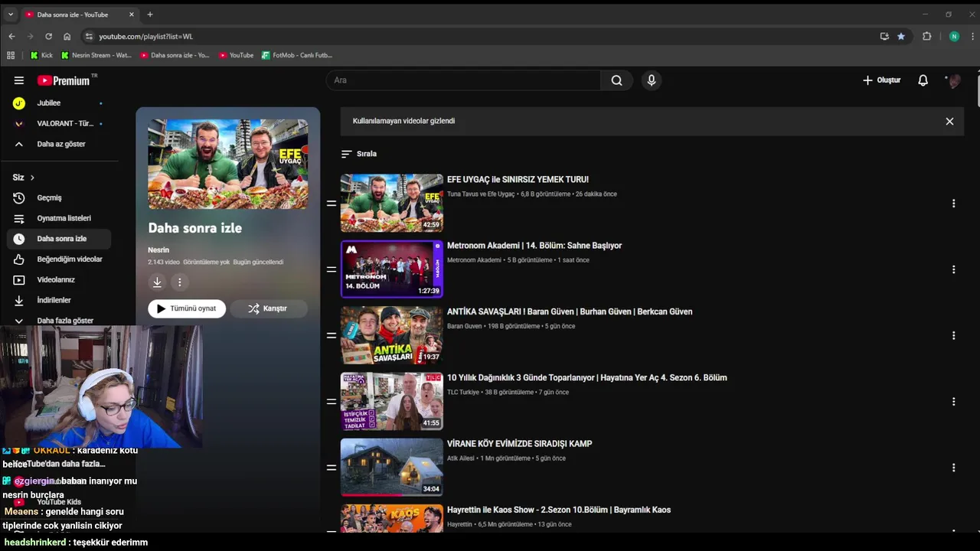The width and height of the screenshot is (980, 551).
Task: Open the Chrome apps grid icon
Action: tap(11, 55)
